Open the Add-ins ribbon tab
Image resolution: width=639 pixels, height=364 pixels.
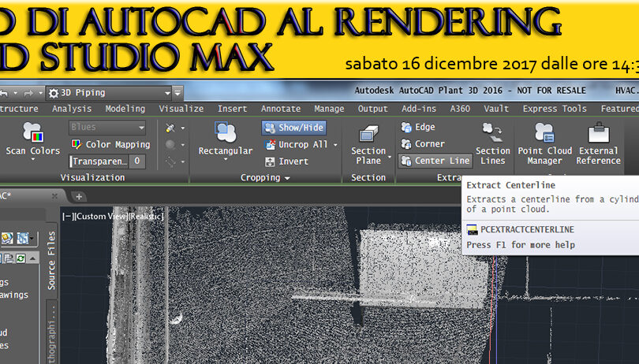[x=419, y=109]
